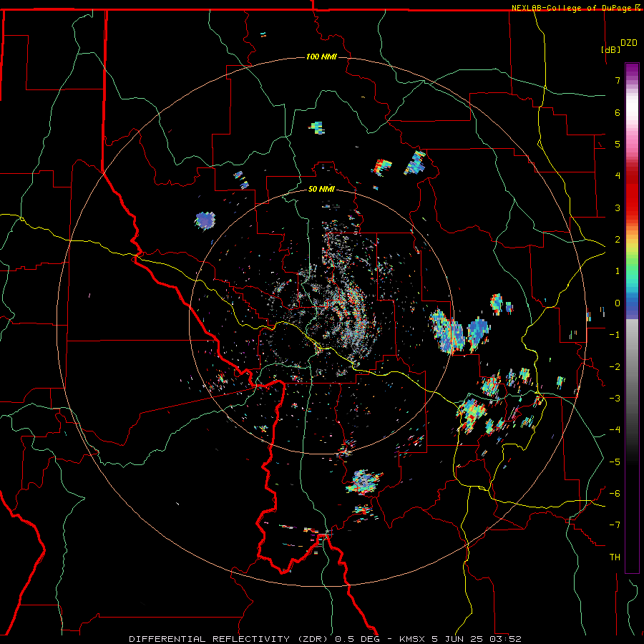Screen dimensions: 644x644
Task: Click the -7 dB scale label
Action: coord(615,525)
